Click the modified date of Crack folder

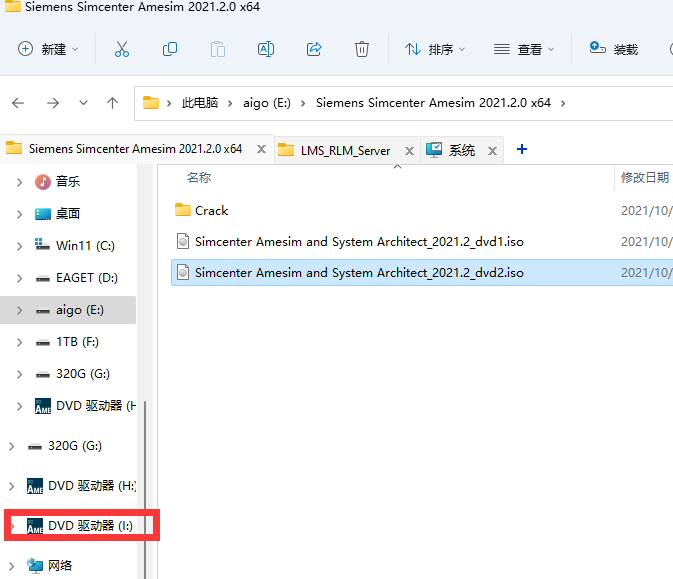(646, 210)
